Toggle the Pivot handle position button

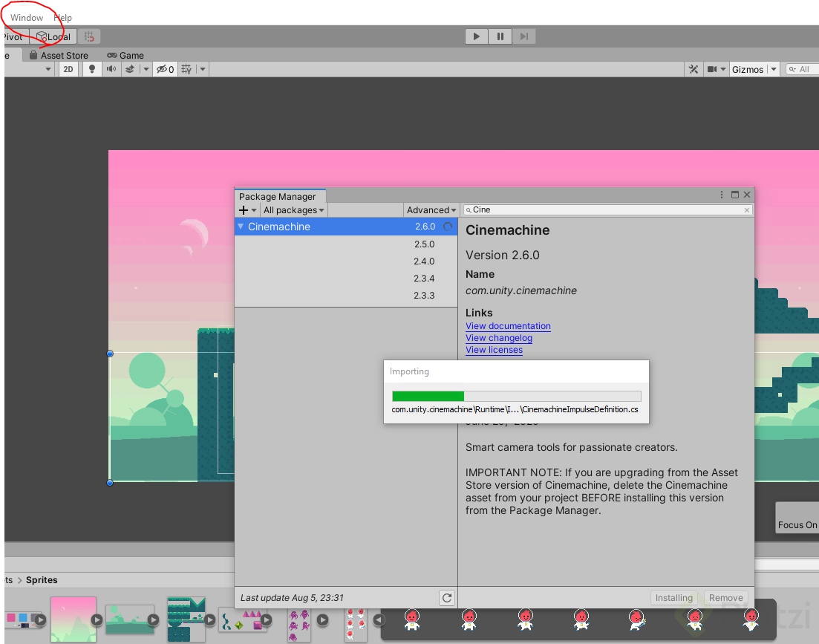14,36
